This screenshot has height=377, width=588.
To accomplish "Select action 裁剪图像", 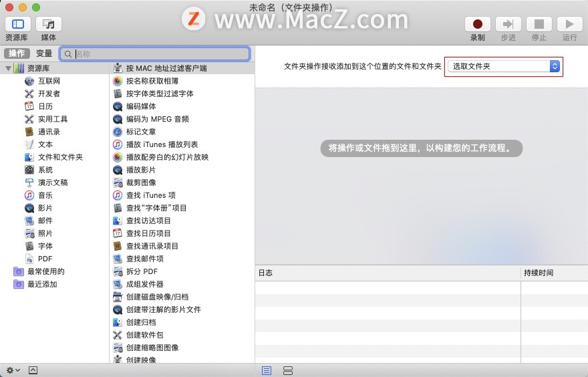I will click(183, 182).
